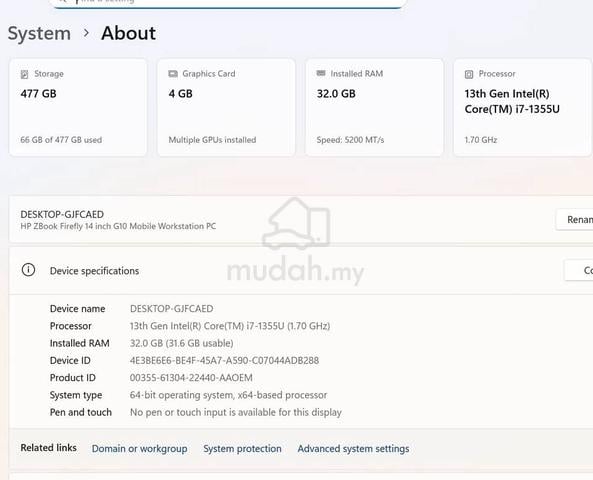Image resolution: width=593 pixels, height=480 pixels.
Task: Open the System protection link
Action: tap(242, 449)
